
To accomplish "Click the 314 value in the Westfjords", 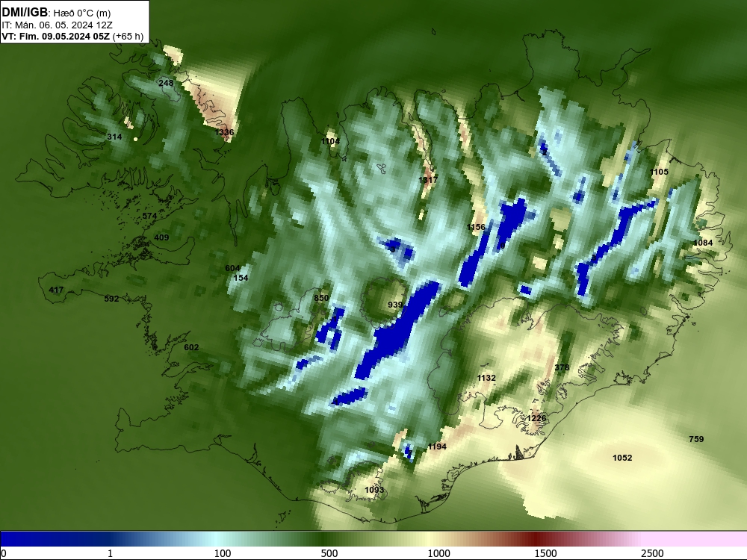I will click(114, 137).
